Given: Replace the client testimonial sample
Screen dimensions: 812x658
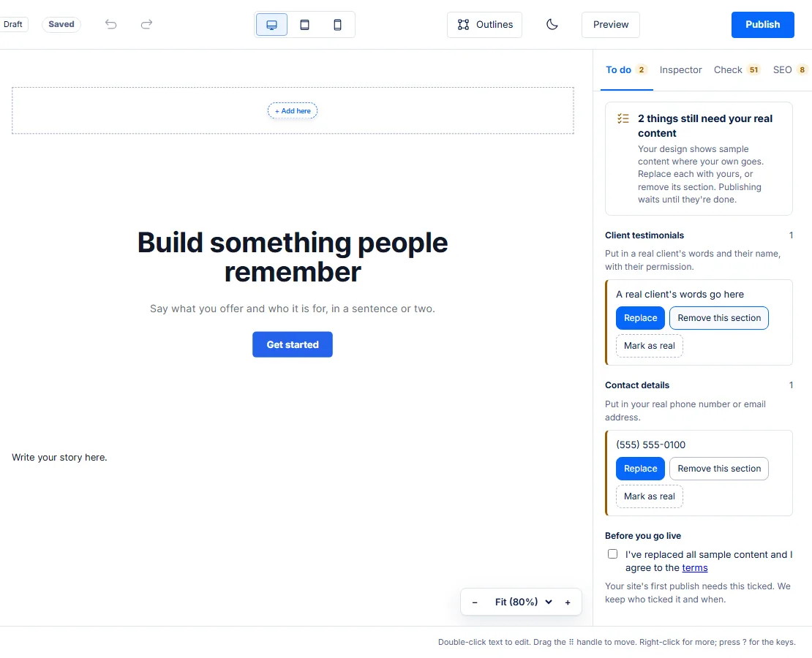Looking at the screenshot, I should point(640,318).
